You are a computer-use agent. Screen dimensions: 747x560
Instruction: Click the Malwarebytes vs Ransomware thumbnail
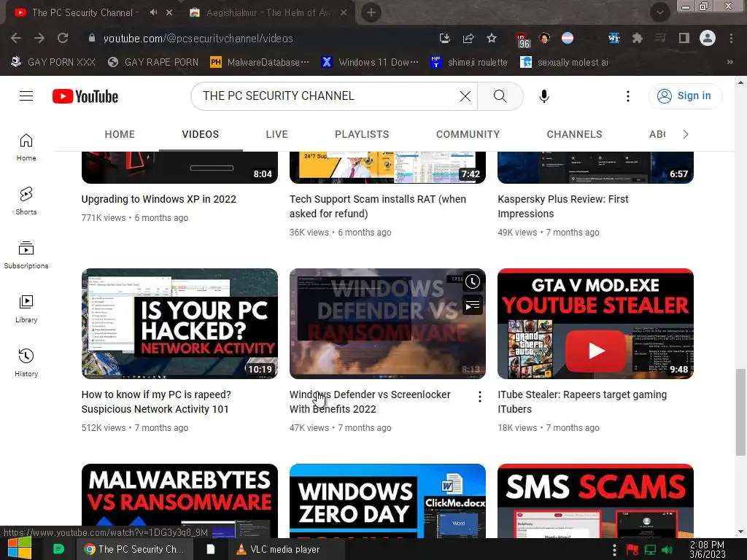pyautogui.click(x=179, y=501)
